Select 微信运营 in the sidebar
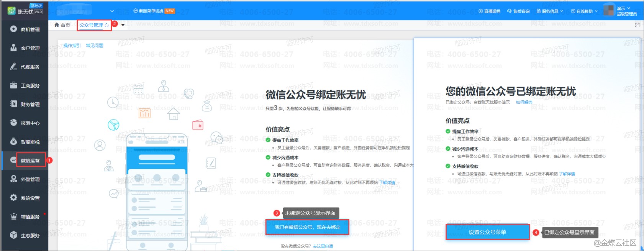644x251 pixels. 30,161
